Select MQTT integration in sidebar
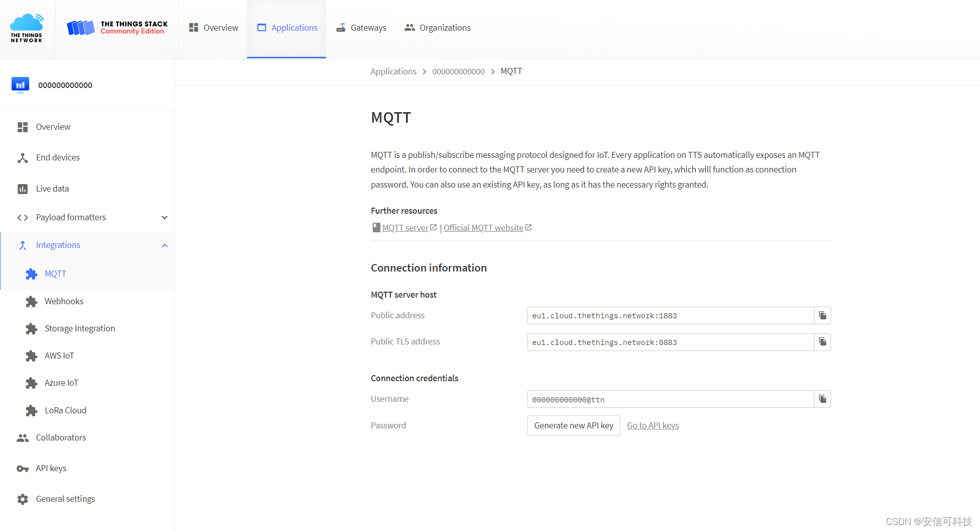The width and height of the screenshot is (980, 531). [x=88, y=274]
